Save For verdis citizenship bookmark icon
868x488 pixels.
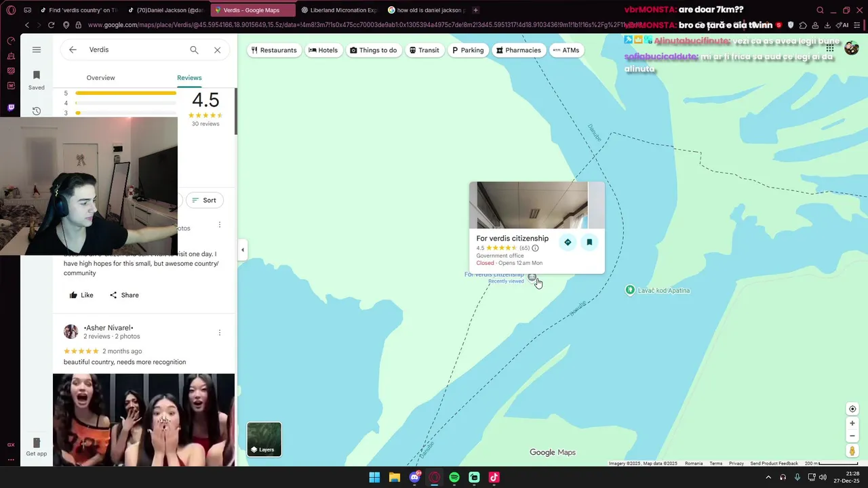click(589, 242)
